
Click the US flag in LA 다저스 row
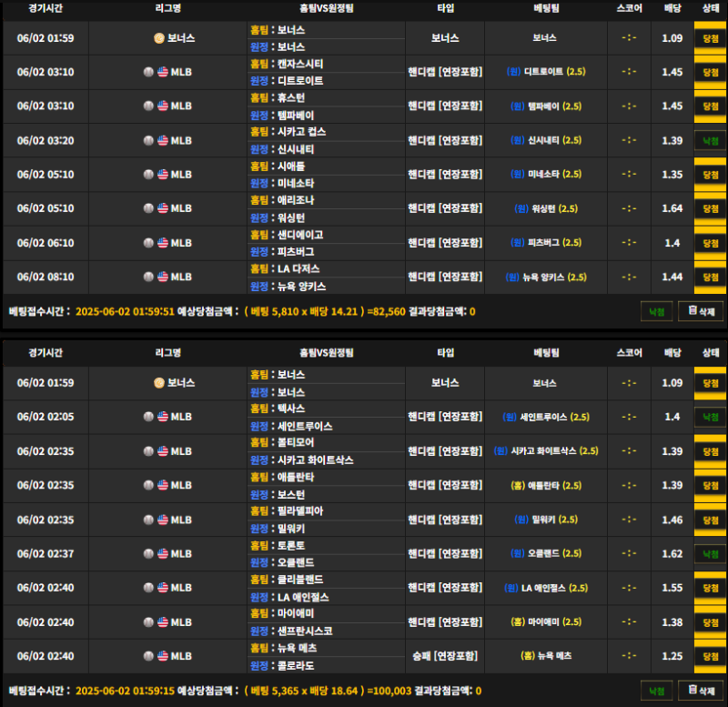tap(163, 277)
